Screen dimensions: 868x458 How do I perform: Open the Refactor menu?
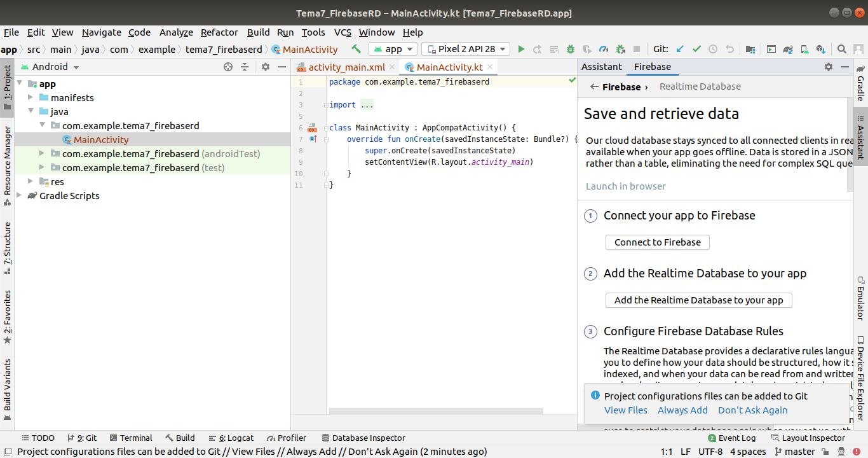point(219,32)
